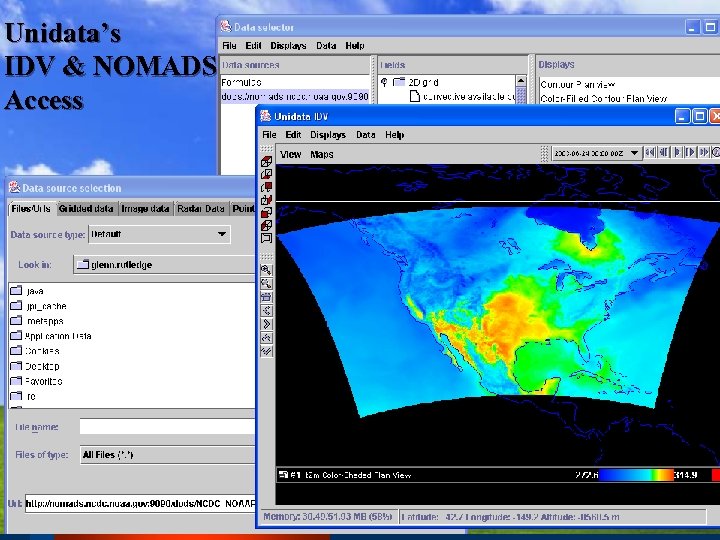Click the cube icon with diagonal red faces
The image size is (720, 540).
(x=266, y=225)
